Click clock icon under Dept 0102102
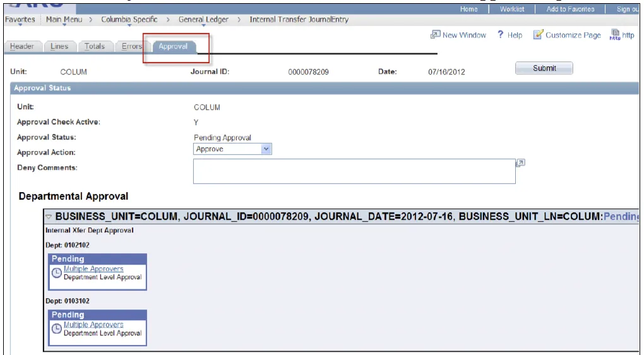The height and width of the screenshot is (355, 644). [56, 273]
